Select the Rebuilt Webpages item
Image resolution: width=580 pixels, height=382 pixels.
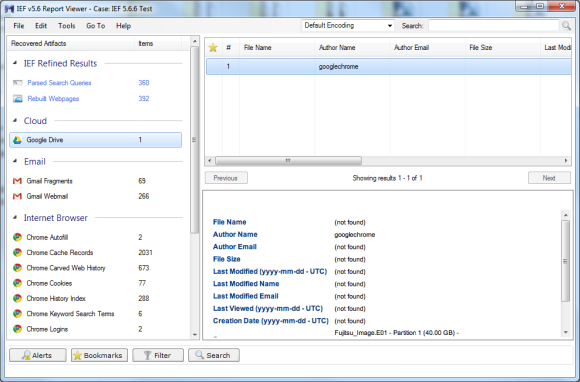tap(95, 99)
